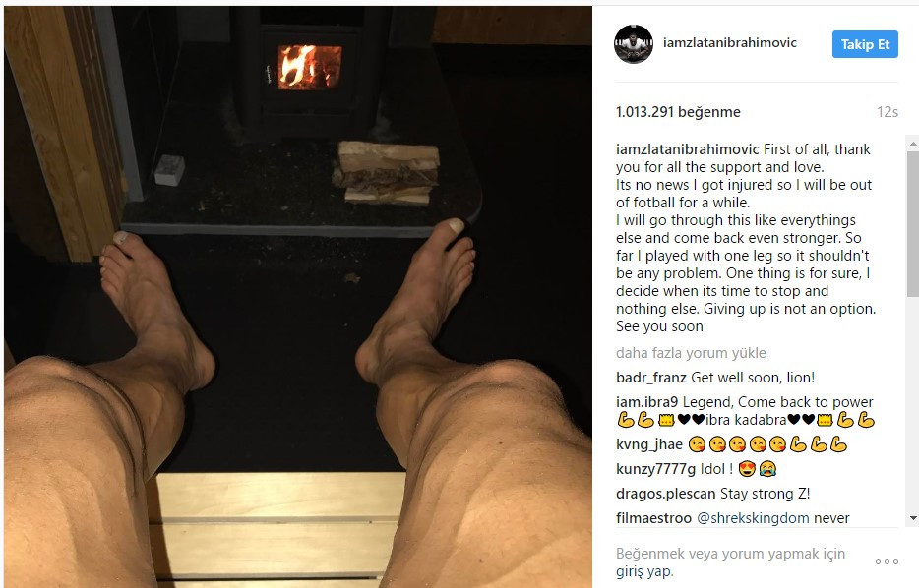
Task: Open caption author name iamzlatanibrahimovic
Action: point(688,149)
